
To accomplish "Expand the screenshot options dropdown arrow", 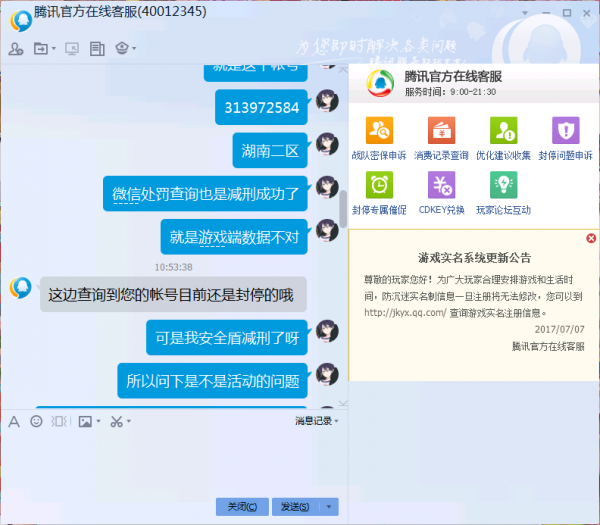I will 129,421.
